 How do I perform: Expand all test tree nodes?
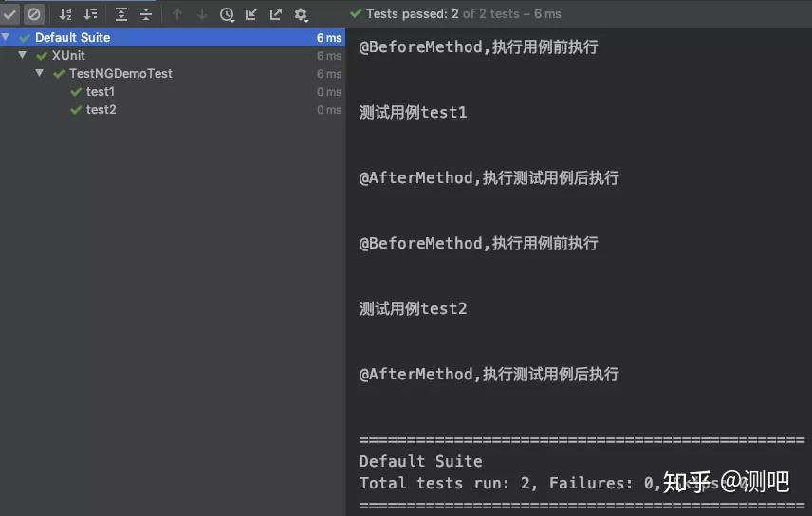[x=121, y=14]
